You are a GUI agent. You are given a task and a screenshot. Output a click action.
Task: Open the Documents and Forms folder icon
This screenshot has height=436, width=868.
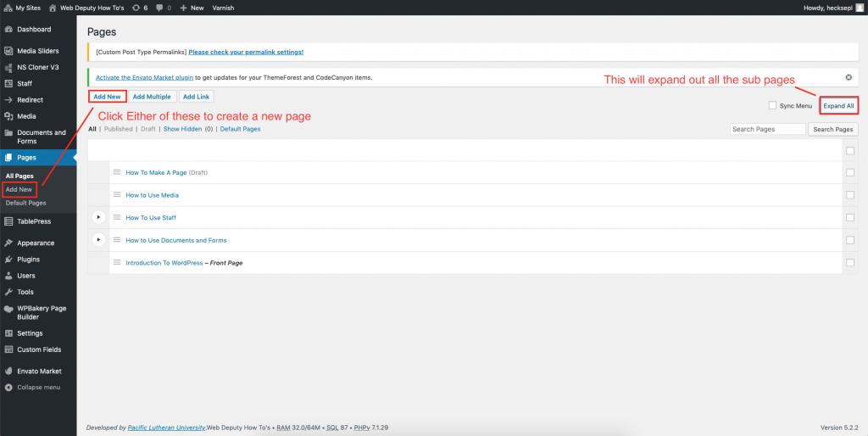8,133
